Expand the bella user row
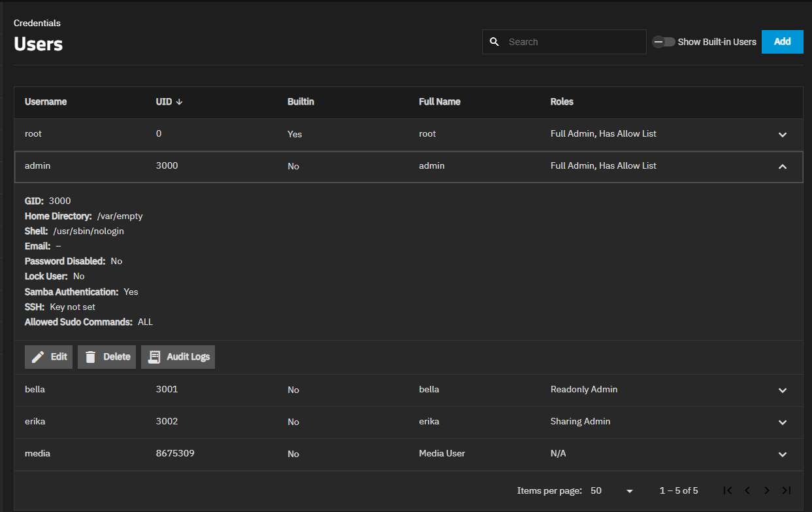The width and height of the screenshot is (812, 512). pyautogui.click(x=783, y=390)
